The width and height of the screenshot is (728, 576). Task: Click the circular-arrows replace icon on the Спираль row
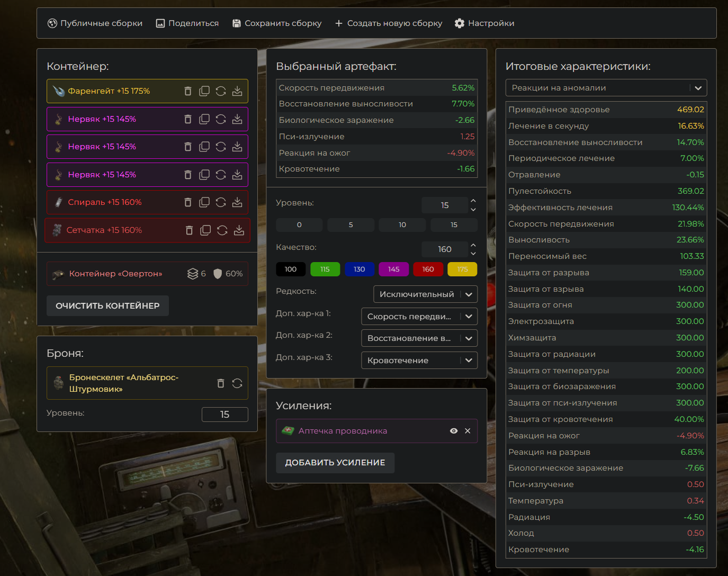221,202
